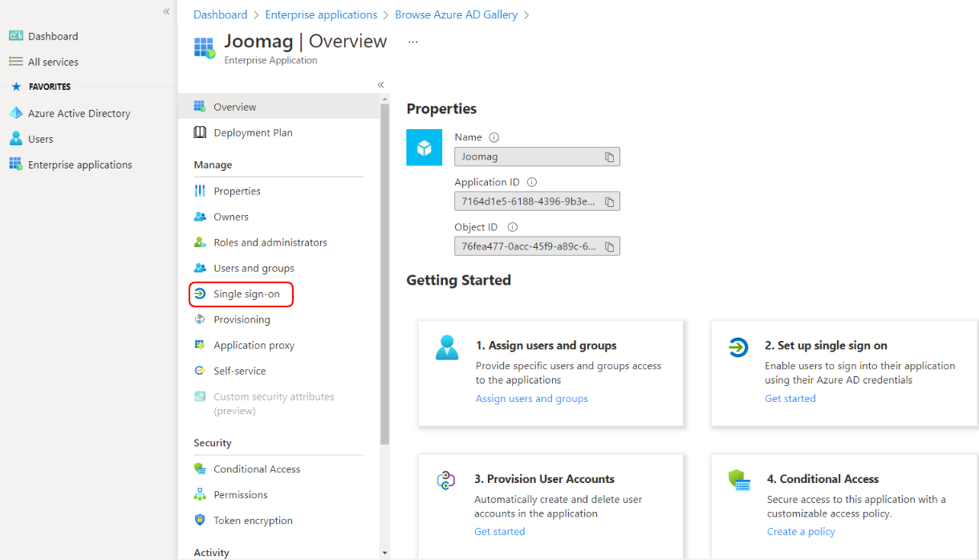Viewport: 979px width, 560px height.
Task: Click the Assign users and groups person icon
Action: tap(447, 347)
